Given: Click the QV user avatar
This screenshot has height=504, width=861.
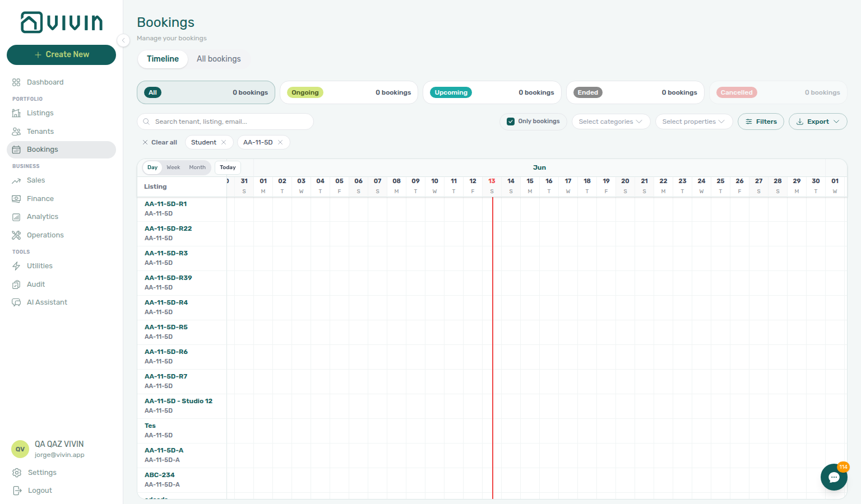Looking at the screenshot, I should pyautogui.click(x=20, y=449).
